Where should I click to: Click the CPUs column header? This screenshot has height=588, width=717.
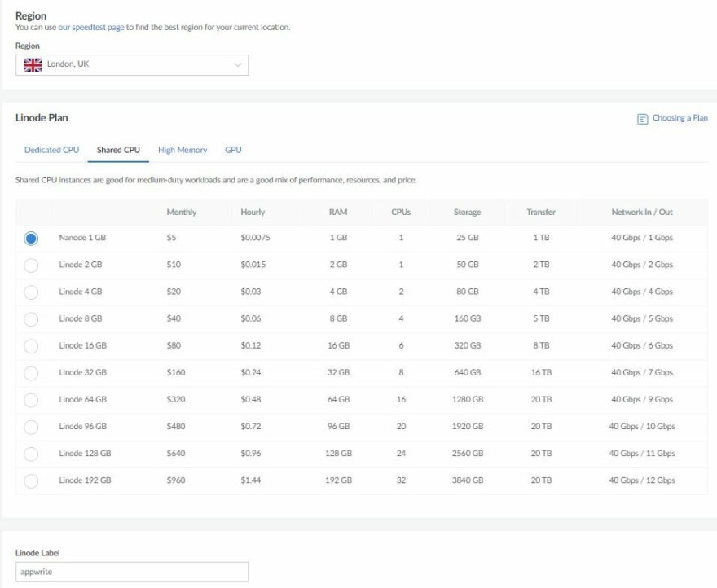coord(401,213)
